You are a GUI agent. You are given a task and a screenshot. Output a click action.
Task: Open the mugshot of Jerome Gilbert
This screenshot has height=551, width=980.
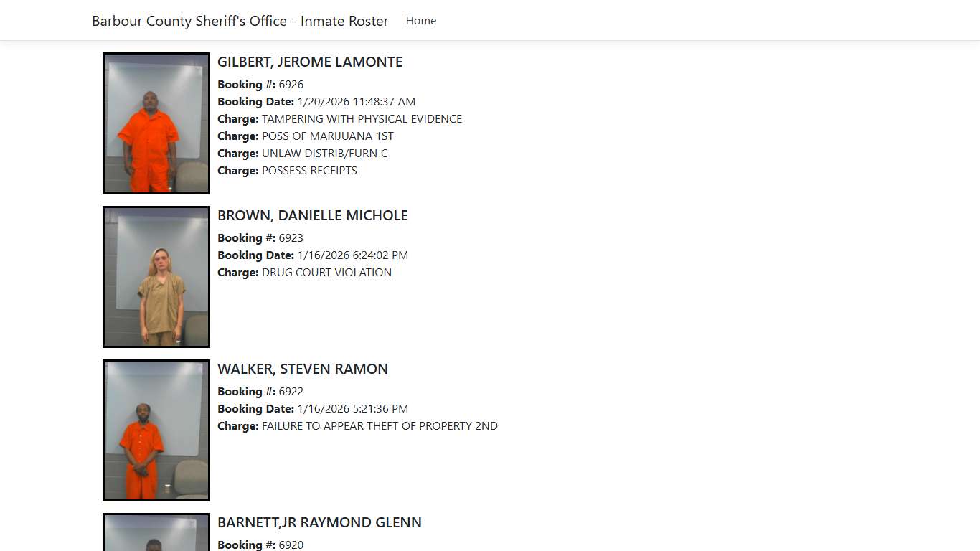tap(156, 123)
